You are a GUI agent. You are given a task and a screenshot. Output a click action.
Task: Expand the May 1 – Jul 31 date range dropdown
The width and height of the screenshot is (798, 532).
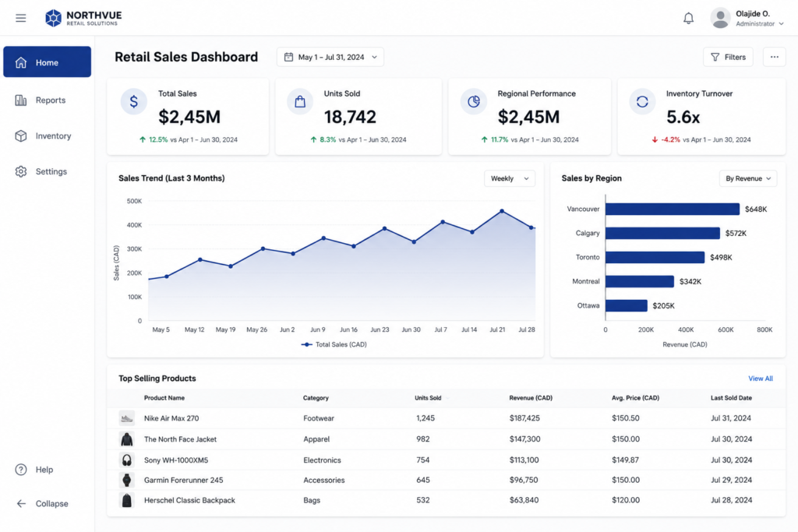tap(330, 57)
